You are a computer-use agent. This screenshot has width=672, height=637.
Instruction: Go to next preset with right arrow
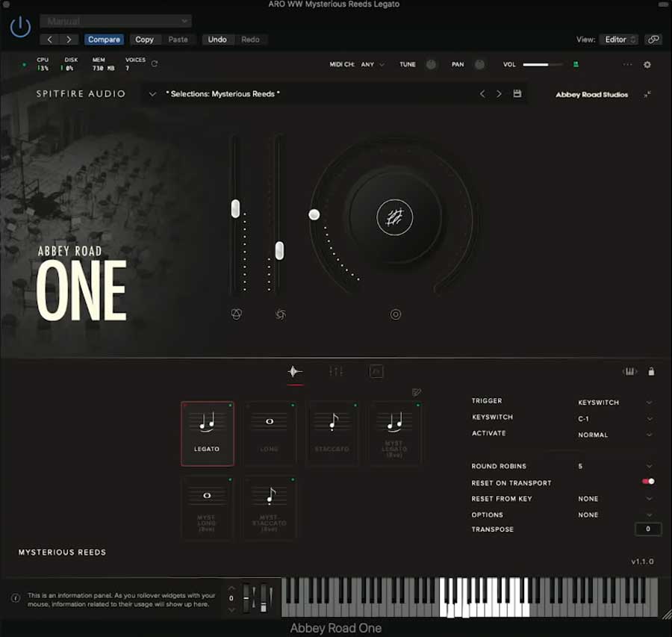pos(69,40)
